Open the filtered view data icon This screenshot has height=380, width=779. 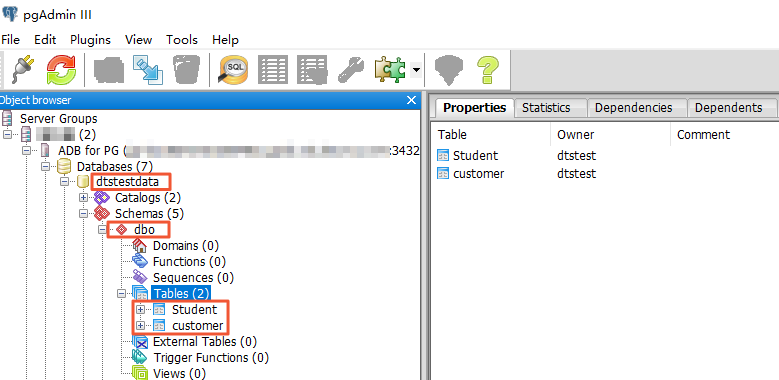point(312,70)
